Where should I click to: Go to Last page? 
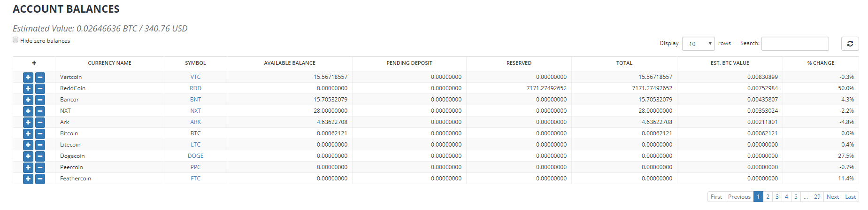(850, 197)
